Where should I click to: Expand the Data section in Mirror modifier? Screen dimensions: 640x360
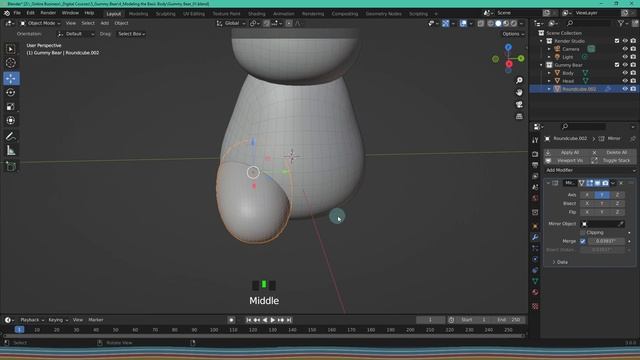pyautogui.click(x=560, y=262)
